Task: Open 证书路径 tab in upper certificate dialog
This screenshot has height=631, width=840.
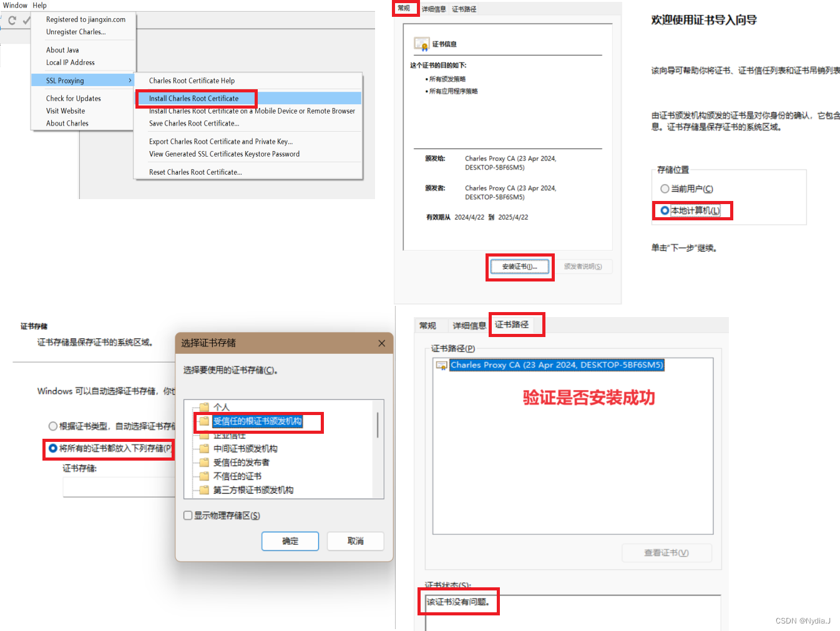Action: point(464,9)
